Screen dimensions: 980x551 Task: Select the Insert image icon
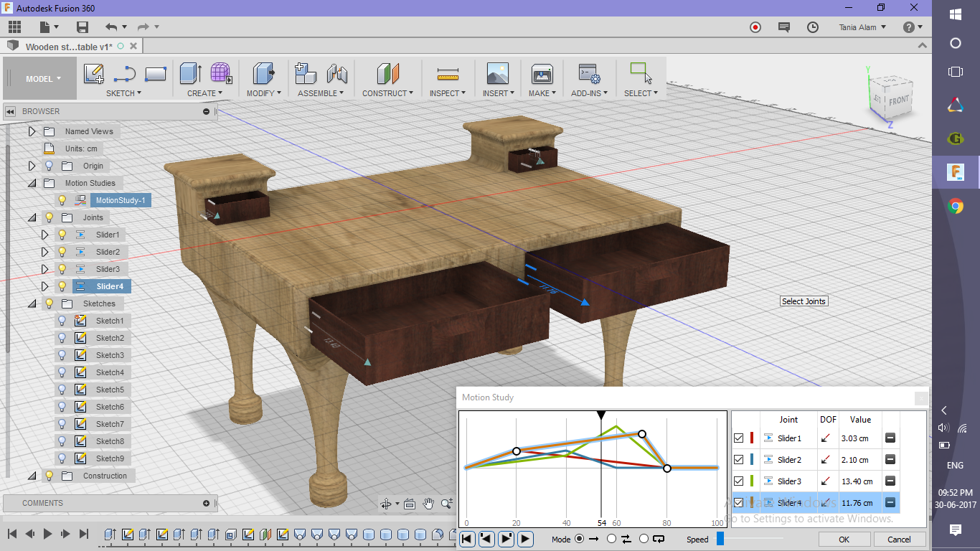pyautogui.click(x=497, y=73)
